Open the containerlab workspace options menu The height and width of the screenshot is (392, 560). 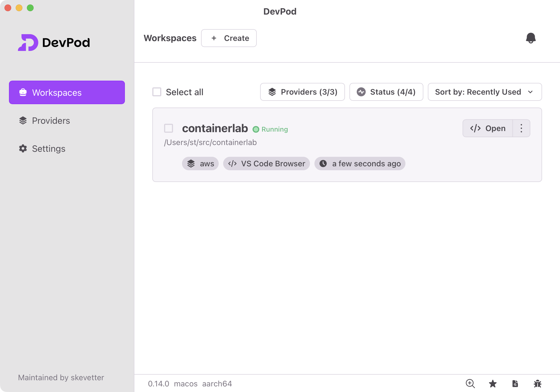[x=521, y=128]
